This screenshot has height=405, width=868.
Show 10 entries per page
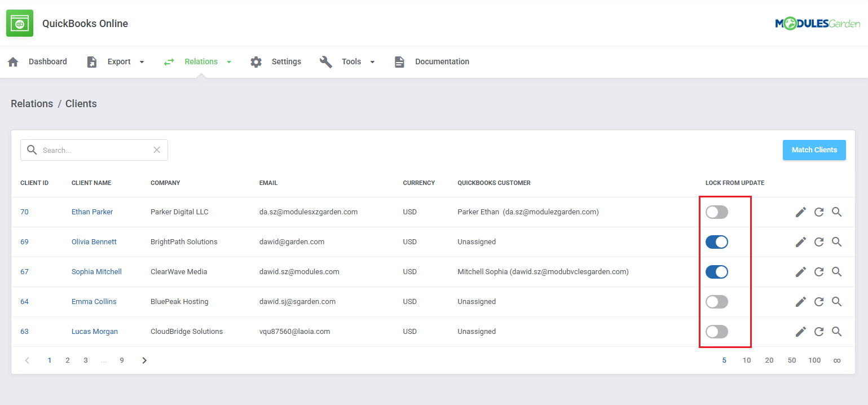click(747, 360)
